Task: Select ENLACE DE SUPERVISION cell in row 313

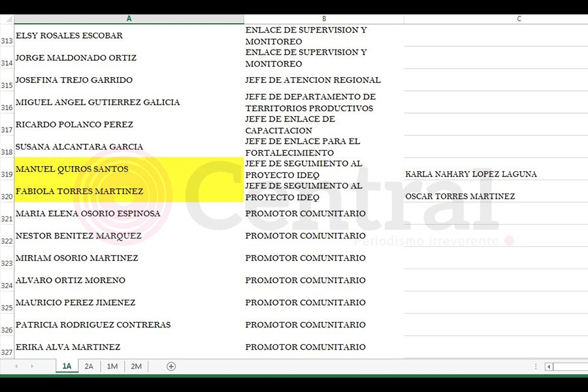Action: [x=324, y=35]
